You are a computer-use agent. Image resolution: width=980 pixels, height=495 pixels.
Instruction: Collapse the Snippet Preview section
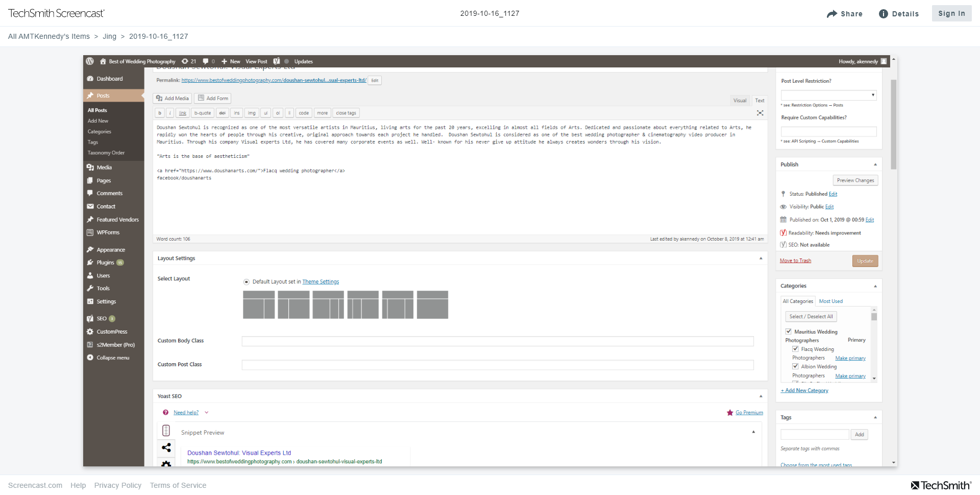pos(753,432)
